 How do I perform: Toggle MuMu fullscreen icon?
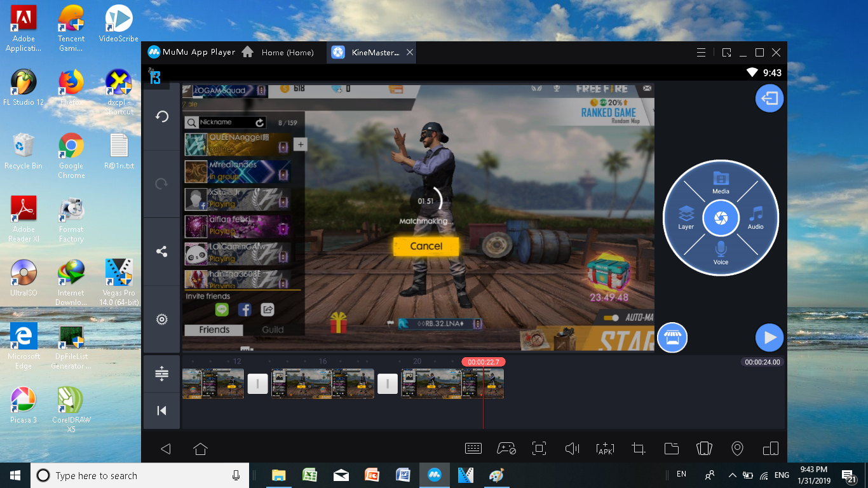pyautogui.click(x=539, y=449)
